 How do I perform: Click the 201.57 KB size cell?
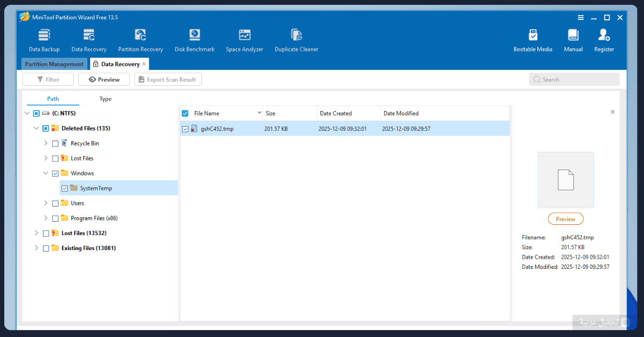point(276,129)
